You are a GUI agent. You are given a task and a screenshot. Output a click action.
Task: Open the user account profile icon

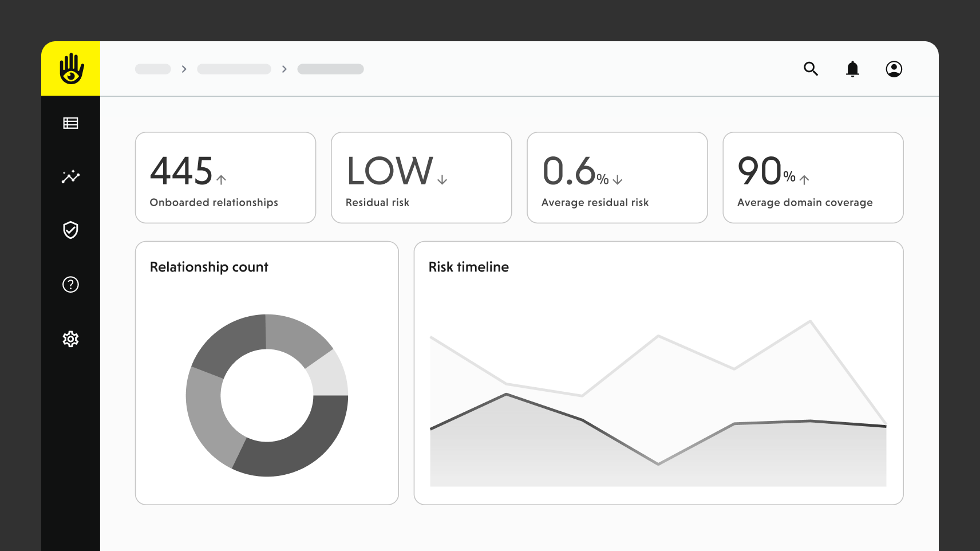(894, 69)
